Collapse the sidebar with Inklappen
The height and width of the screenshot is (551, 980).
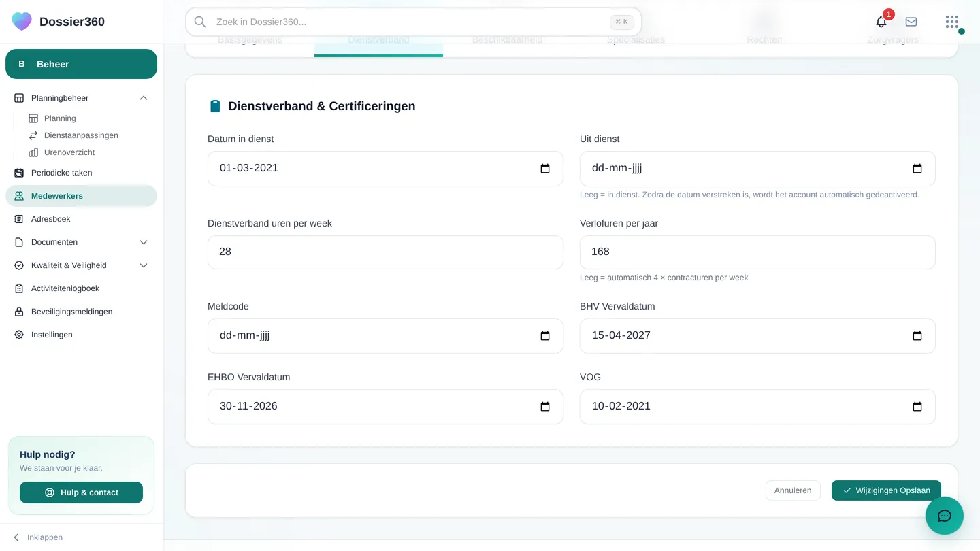(38, 537)
